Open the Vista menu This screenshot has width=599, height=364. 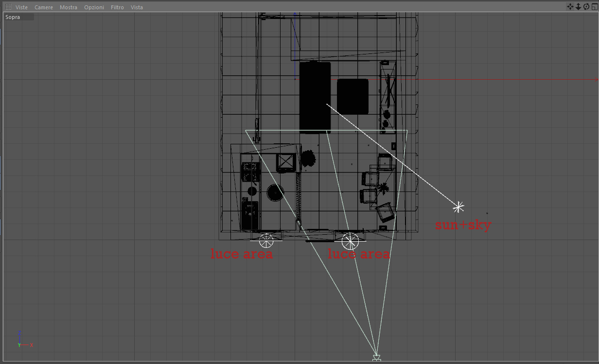point(137,7)
